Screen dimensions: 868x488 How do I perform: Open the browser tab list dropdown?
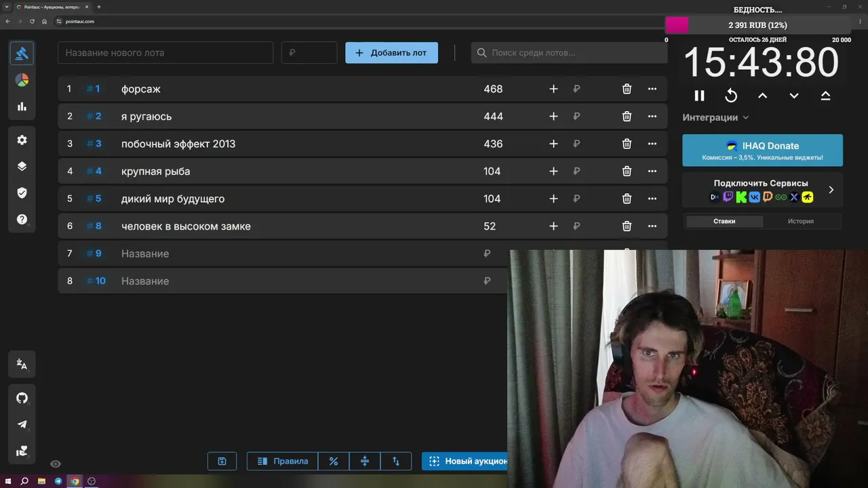tap(7, 7)
